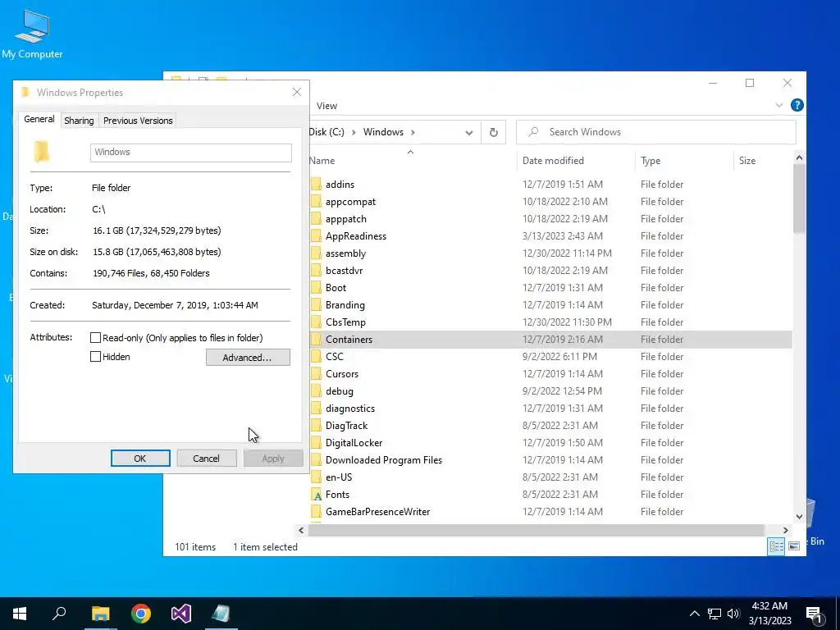Select the DigitalLocker folder
Viewport: 840px width, 630px height.
[354, 443]
